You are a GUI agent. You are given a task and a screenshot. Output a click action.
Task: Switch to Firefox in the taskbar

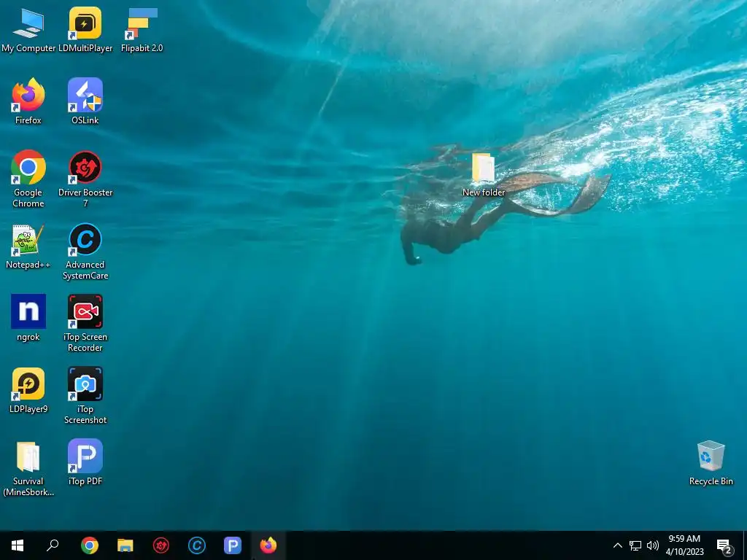268,545
